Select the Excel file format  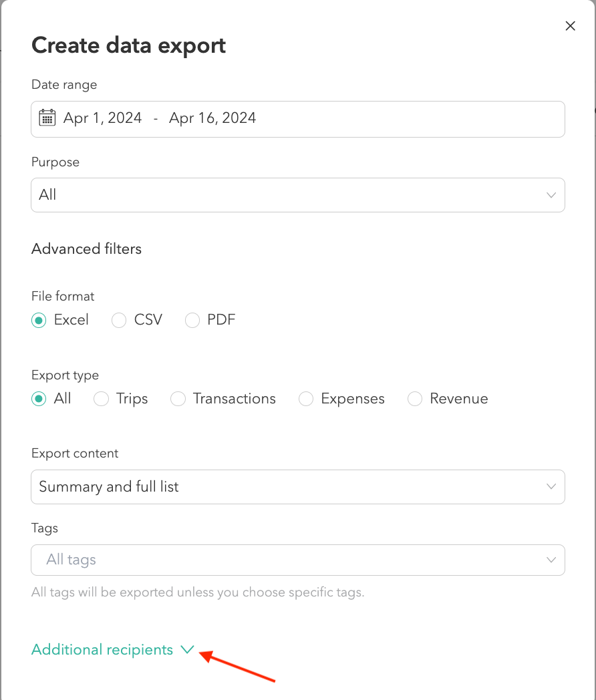(39, 321)
